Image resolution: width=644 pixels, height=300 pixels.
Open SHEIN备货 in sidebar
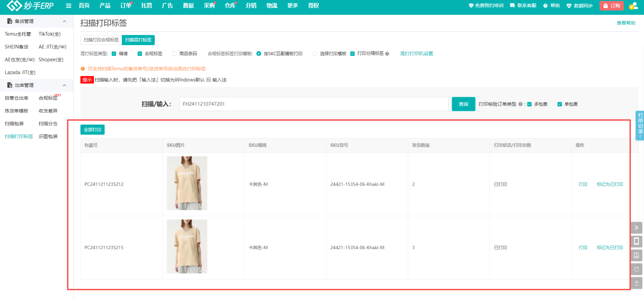point(17,47)
